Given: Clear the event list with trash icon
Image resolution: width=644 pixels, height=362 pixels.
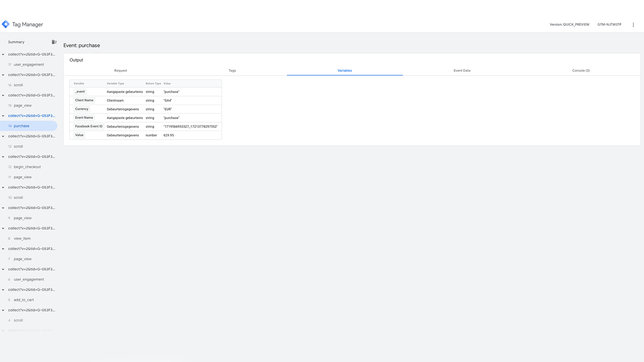Looking at the screenshot, I should point(54,42).
